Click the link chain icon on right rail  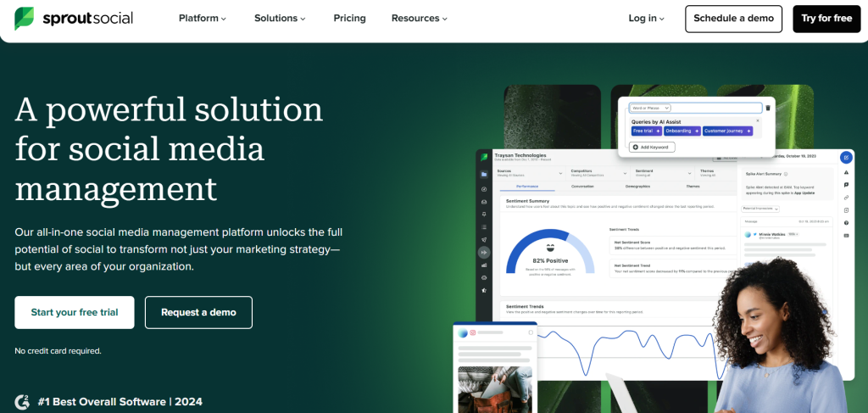847,198
